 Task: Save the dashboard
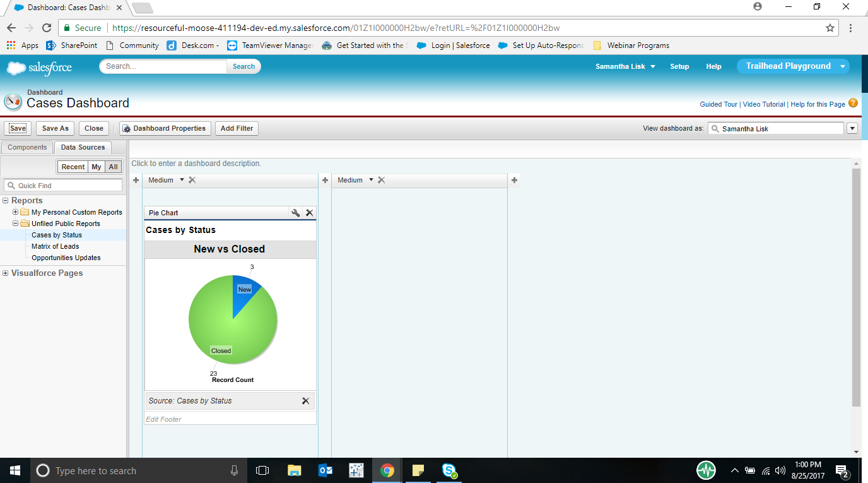(18, 128)
